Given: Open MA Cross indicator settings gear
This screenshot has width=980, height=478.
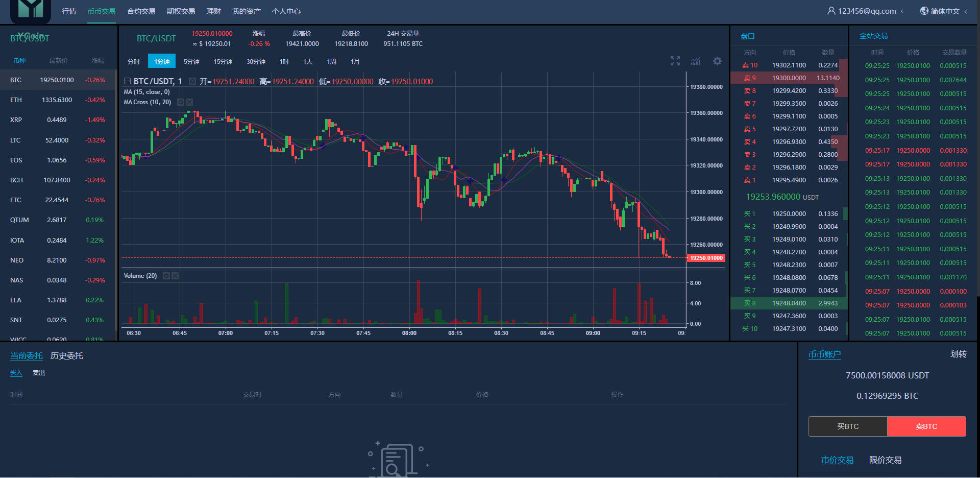Looking at the screenshot, I should click(181, 102).
